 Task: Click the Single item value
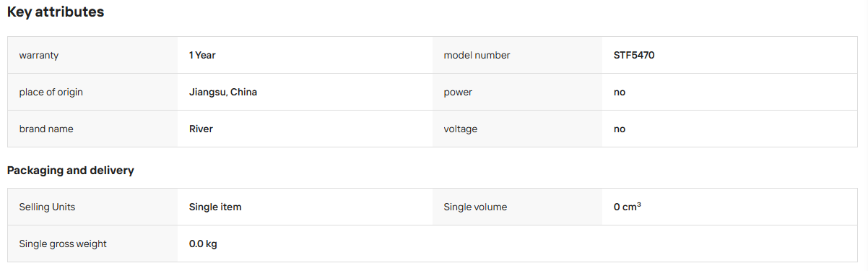click(215, 207)
